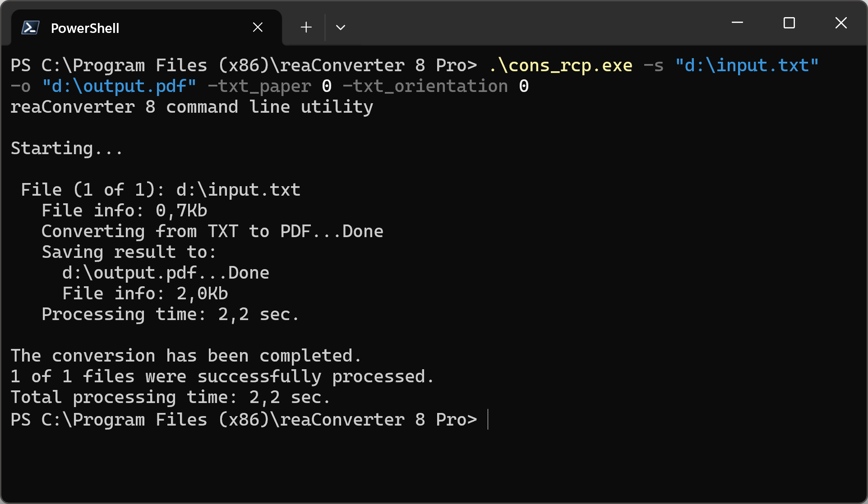
Task: Click the "File info: 2,0Kb" output line
Action: coord(145,294)
